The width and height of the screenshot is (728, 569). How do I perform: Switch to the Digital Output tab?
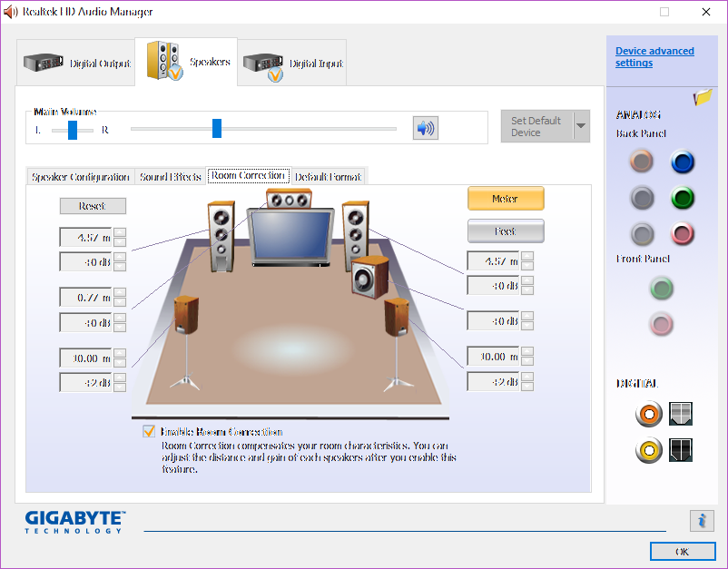[77, 64]
